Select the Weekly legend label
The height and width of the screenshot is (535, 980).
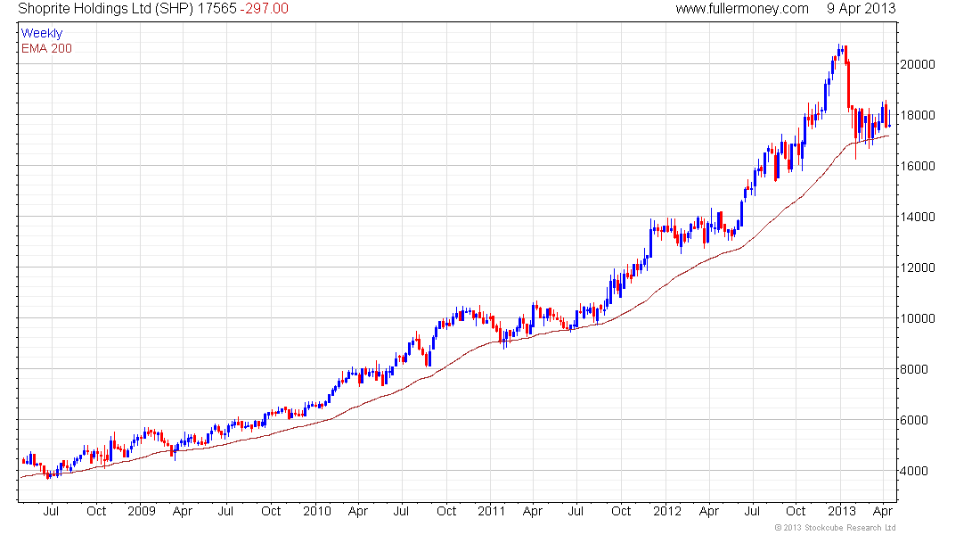pyautogui.click(x=42, y=33)
